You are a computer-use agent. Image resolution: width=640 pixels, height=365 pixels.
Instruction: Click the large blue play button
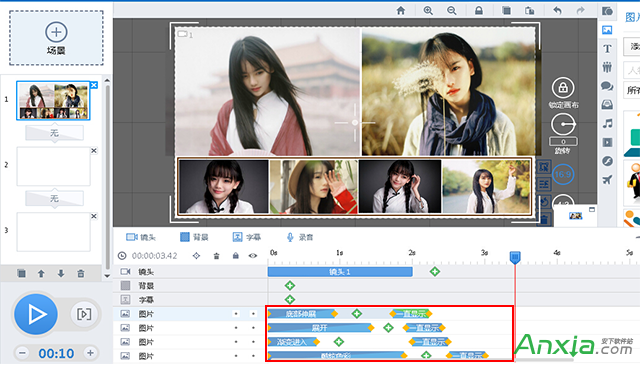(x=36, y=314)
